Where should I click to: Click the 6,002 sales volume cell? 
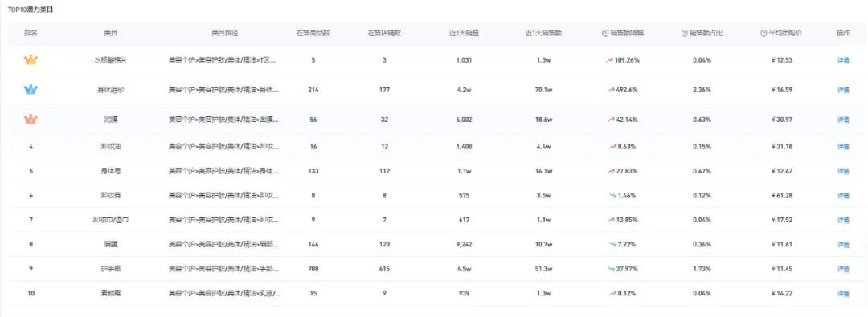pos(464,119)
